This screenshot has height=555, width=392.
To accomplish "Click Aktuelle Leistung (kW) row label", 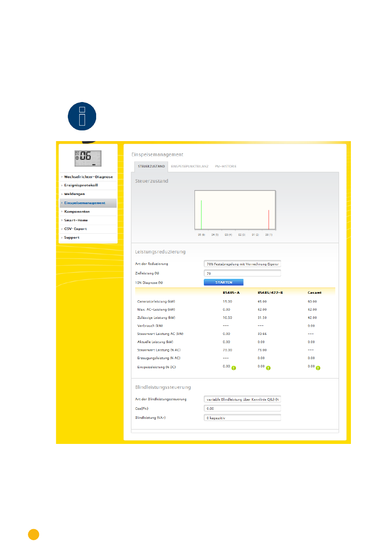I will click(155, 342).
